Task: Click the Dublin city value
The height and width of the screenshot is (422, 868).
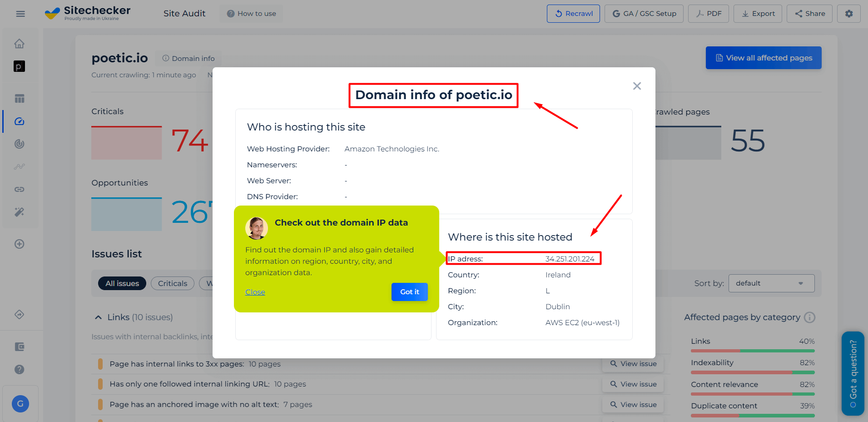Action: click(557, 306)
